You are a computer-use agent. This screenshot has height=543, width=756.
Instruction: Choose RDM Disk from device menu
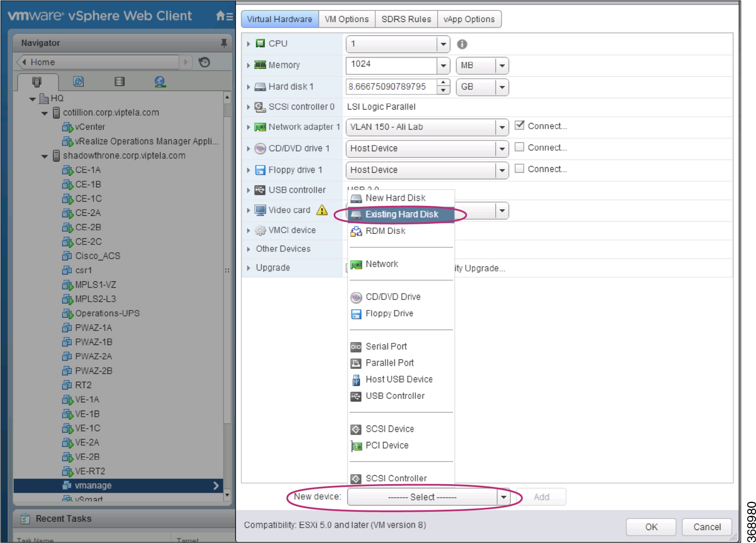(401, 231)
